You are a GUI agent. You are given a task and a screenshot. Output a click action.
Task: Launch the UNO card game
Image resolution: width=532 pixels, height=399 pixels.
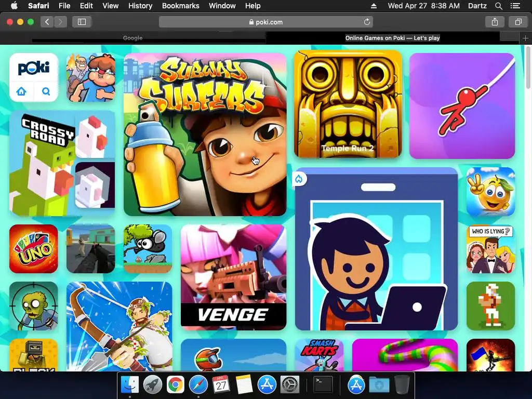pos(34,249)
